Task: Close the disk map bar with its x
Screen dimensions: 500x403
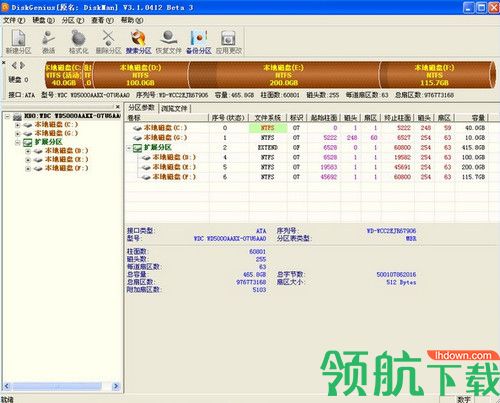Action: pyautogui.click(x=3, y=63)
